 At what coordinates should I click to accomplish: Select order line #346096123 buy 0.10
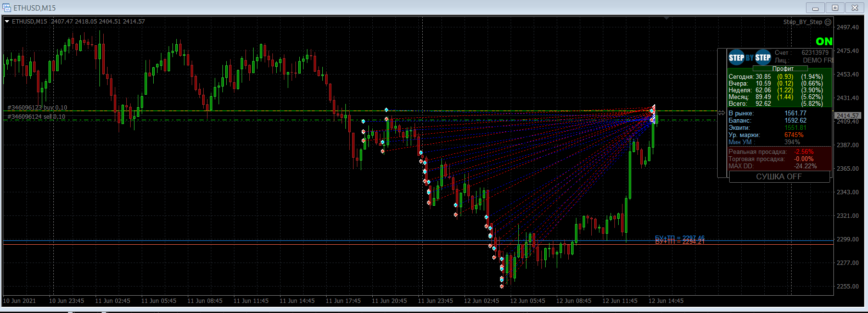37,108
